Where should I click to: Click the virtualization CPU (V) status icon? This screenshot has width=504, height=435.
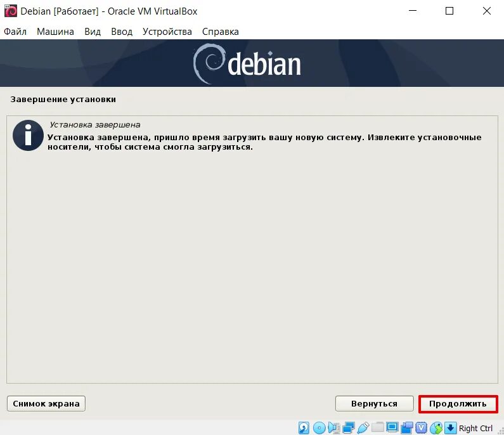422,428
